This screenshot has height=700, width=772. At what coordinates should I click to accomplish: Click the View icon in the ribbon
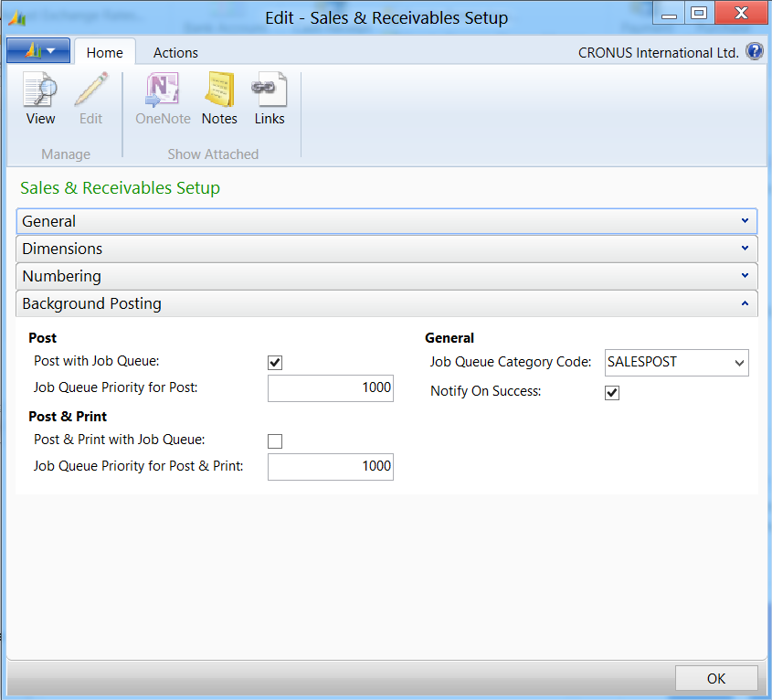click(40, 93)
